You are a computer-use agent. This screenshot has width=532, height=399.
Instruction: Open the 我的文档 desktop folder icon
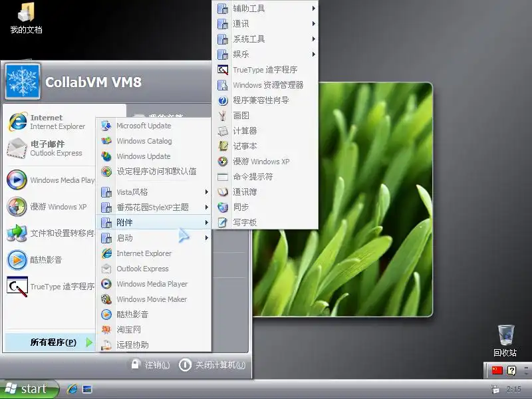pyautogui.click(x=26, y=18)
